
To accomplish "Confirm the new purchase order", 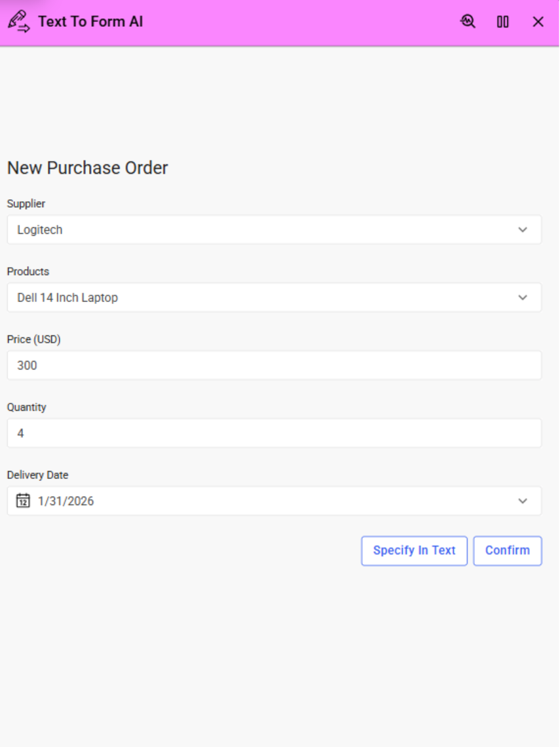I will 508,551.
